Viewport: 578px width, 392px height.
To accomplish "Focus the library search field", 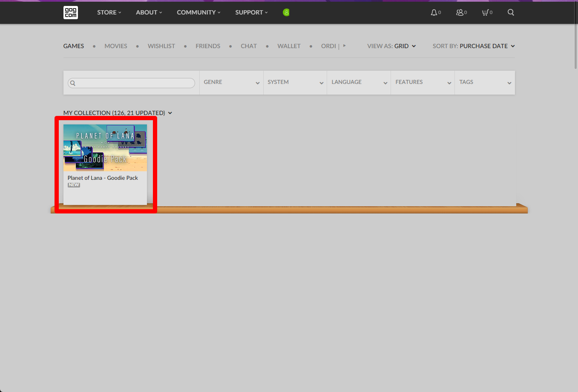I will (131, 83).
